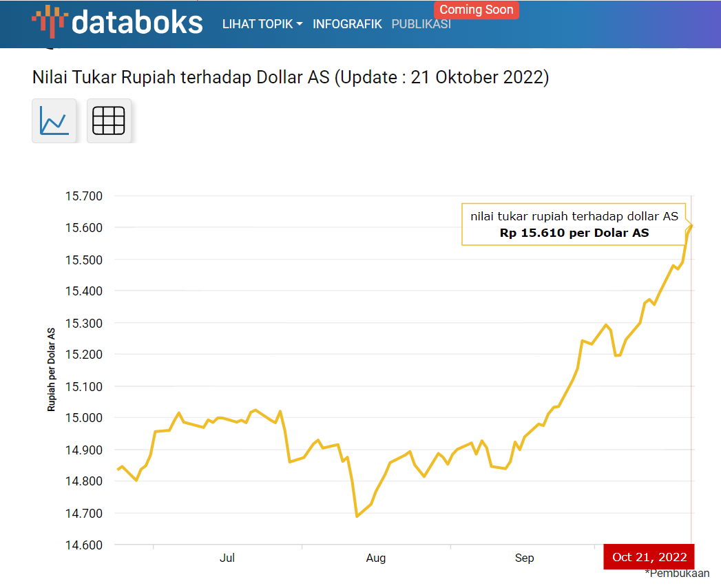Click the databoks logo in header
Viewport: 721px width, 588px height.
pyautogui.click(x=117, y=22)
